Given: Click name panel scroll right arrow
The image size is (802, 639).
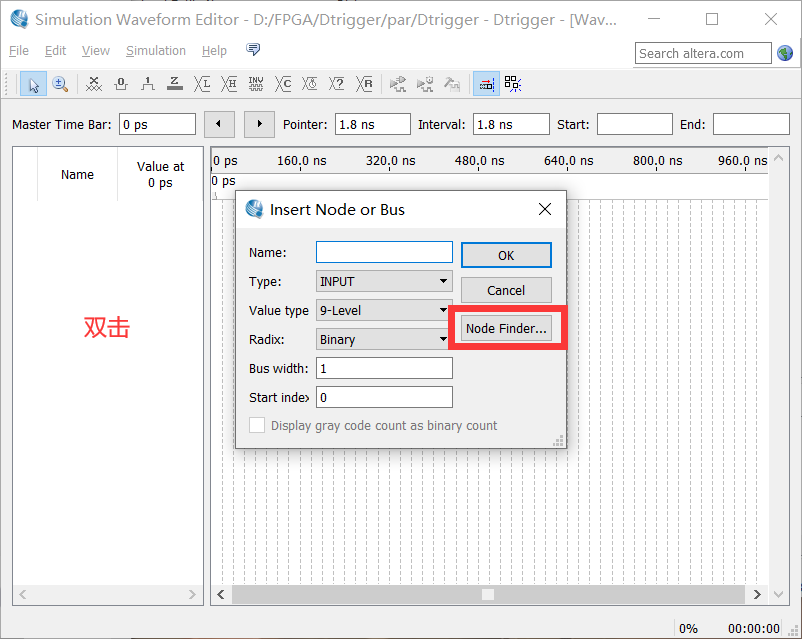Looking at the screenshot, I should pos(192,594).
